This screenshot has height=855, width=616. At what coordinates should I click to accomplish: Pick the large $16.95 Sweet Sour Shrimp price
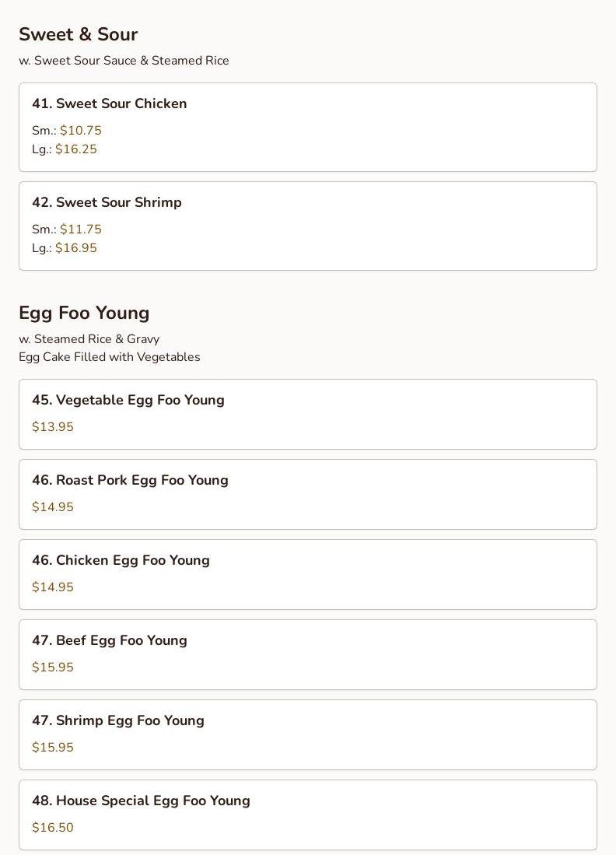(x=75, y=248)
